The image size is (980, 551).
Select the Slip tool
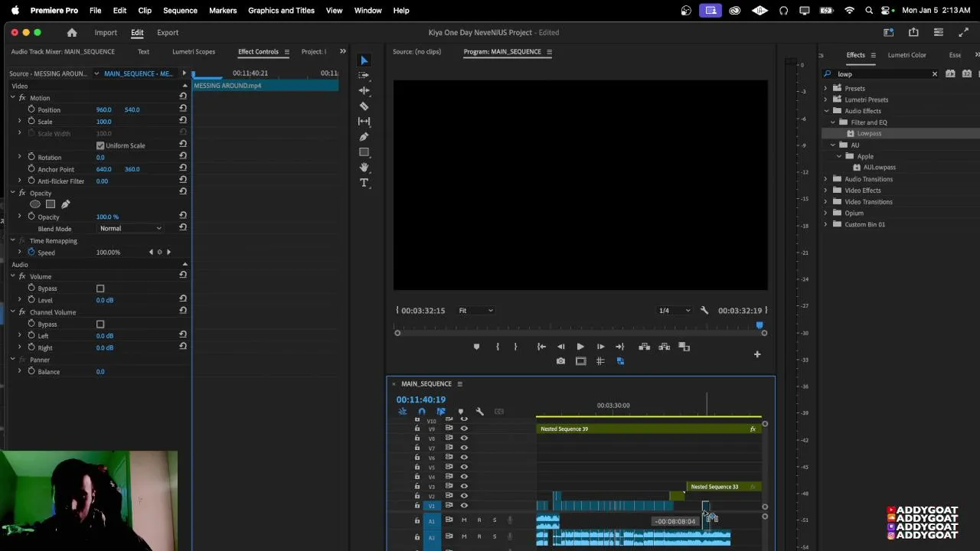(364, 122)
